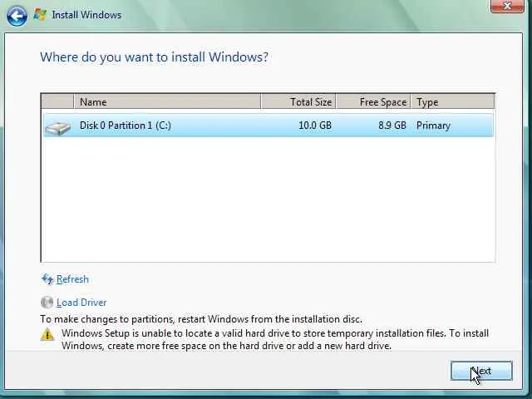532x399 pixels.
Task: Click the Refresh link
Action: pyautogui.click(x=72, y=279)
